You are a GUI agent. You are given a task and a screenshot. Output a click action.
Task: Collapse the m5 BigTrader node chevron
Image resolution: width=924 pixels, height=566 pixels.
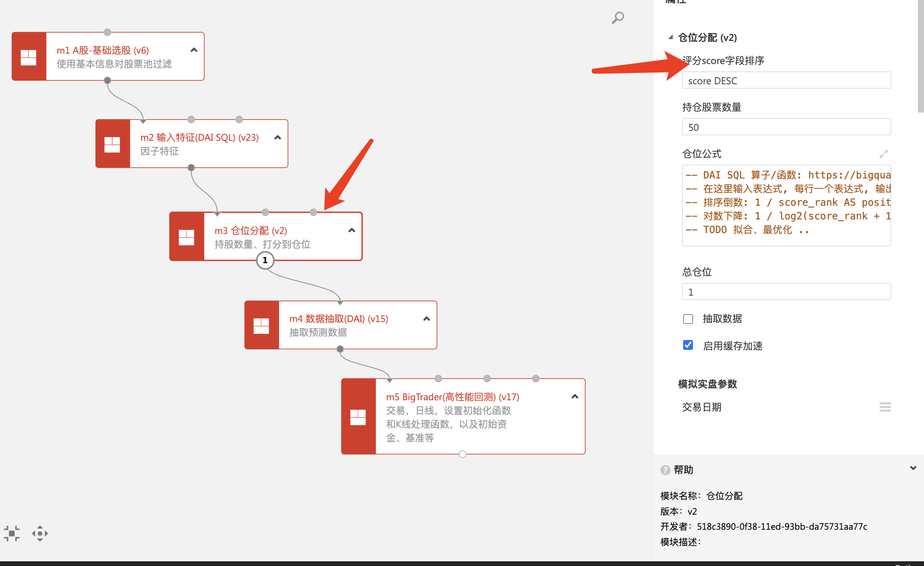574,396
